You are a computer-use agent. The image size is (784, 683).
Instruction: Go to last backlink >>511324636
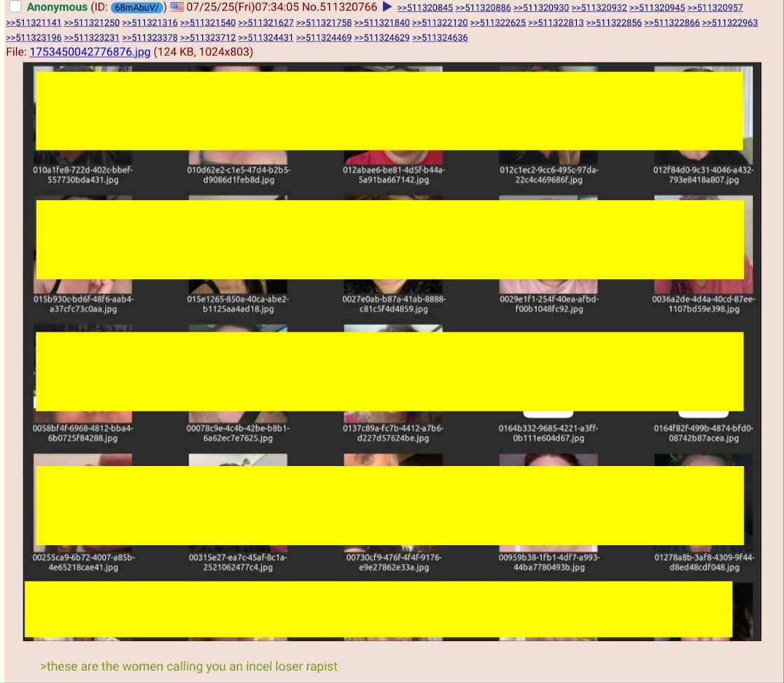point(440,38)
